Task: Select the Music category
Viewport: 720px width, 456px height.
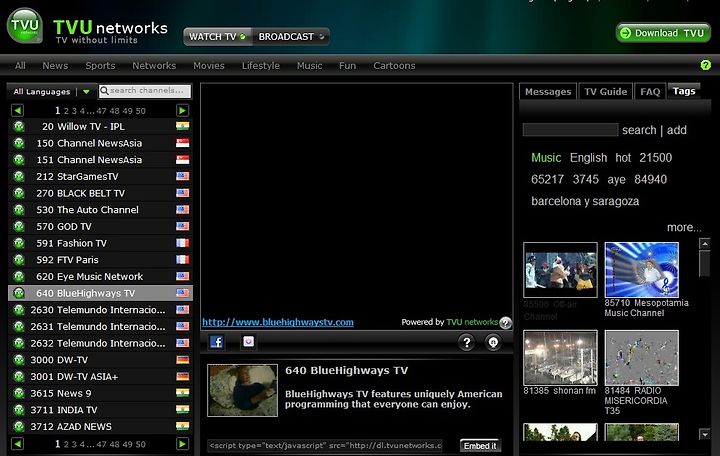Action: [x=309, y=66]
